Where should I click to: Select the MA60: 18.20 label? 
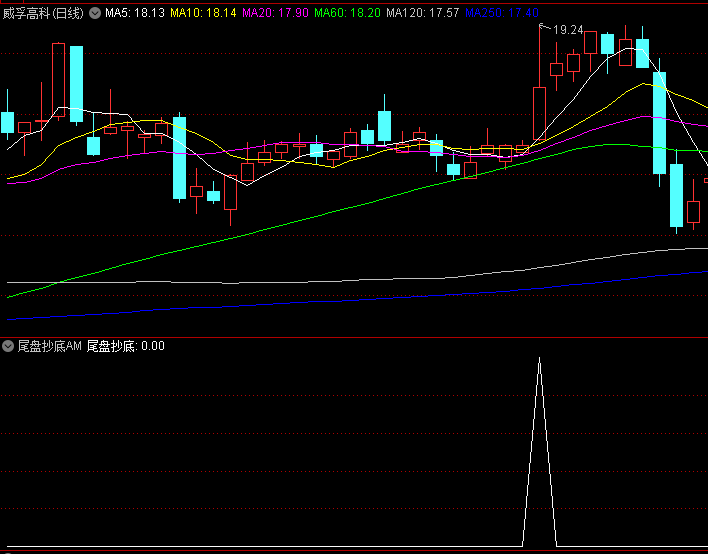(347, 13)
